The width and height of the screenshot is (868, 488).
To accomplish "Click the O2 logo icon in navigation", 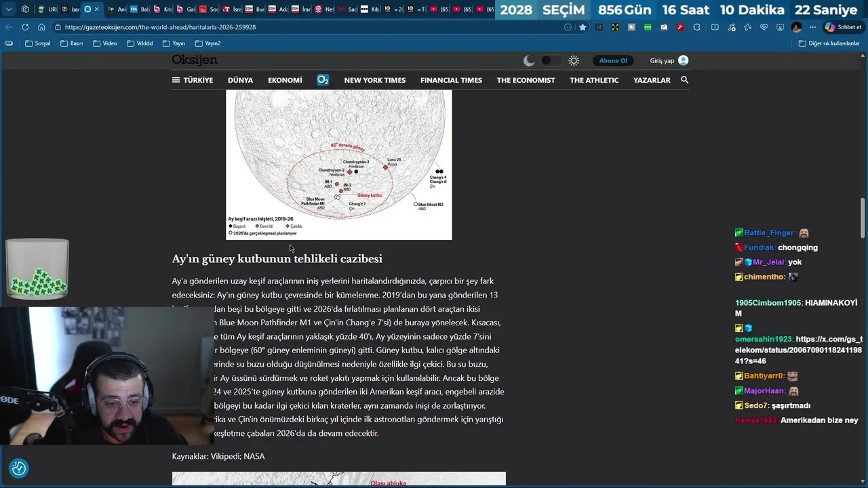I will 323,80.
